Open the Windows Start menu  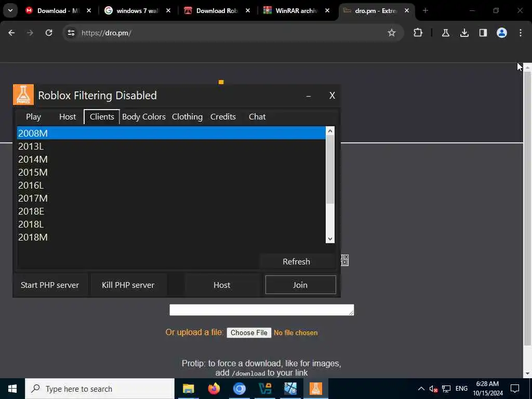pos(12,389)
